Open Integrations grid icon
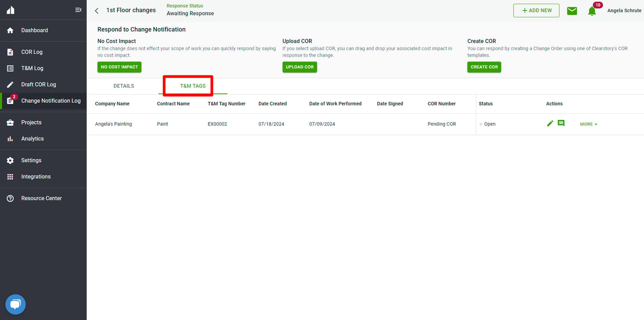This screenshot has width=644, height=320. (10, 177)
